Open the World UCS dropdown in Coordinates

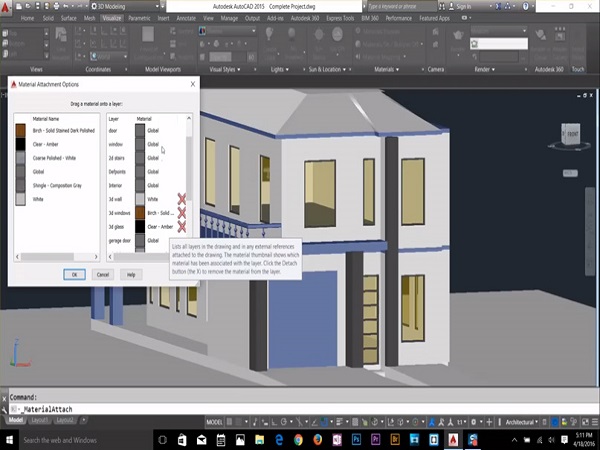tap(109, 57)
